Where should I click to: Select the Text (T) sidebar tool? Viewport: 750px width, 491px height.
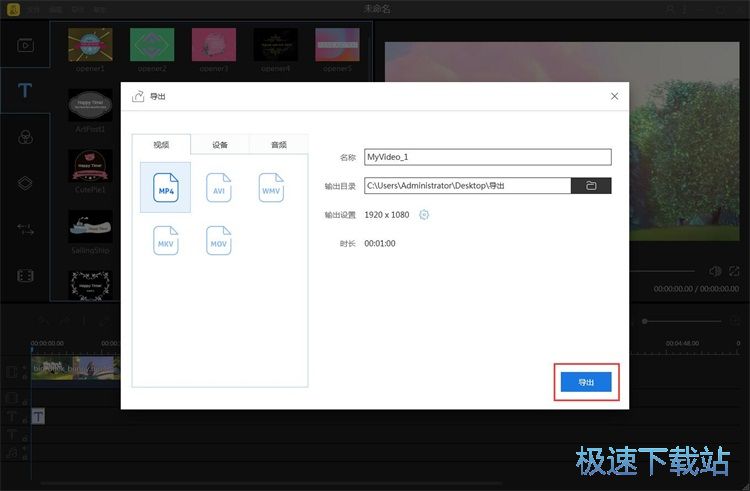(x=25, y=90)
